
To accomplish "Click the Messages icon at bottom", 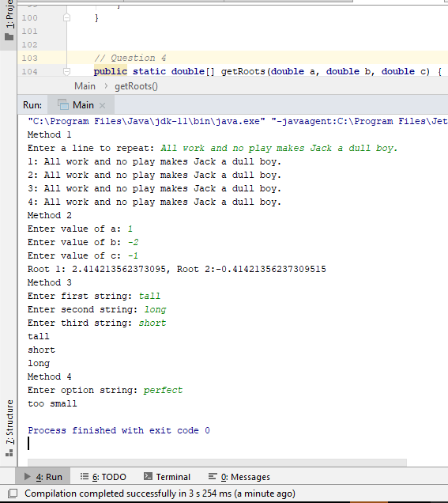I will click(213, 476).
